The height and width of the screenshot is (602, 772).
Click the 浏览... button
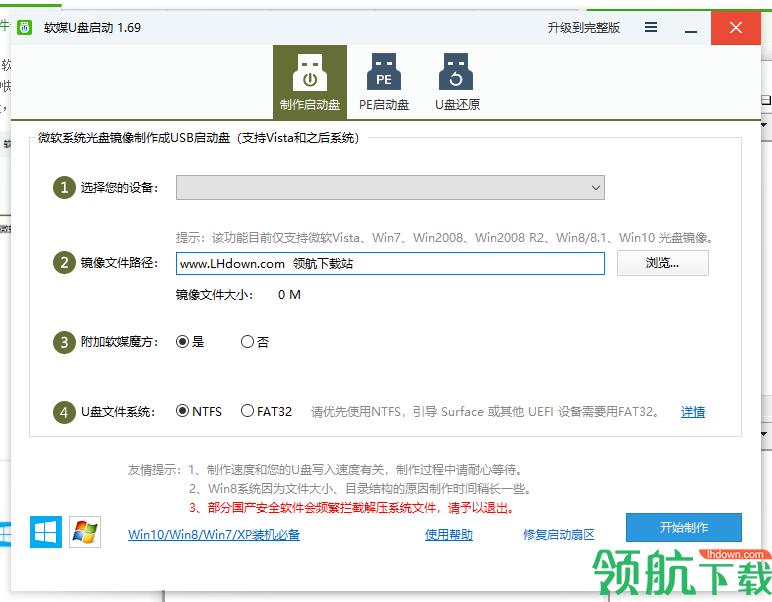tap(663, 263)
